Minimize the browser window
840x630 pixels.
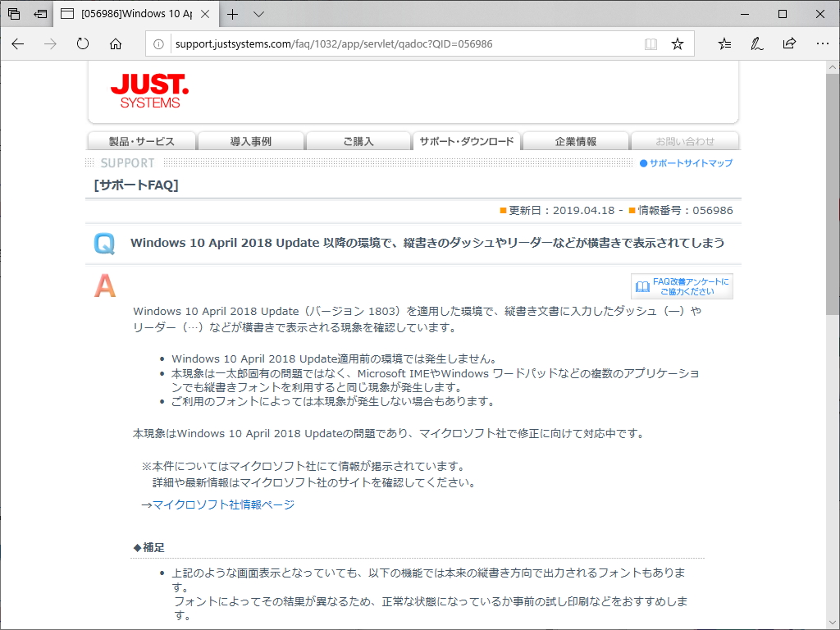[745, 15]
